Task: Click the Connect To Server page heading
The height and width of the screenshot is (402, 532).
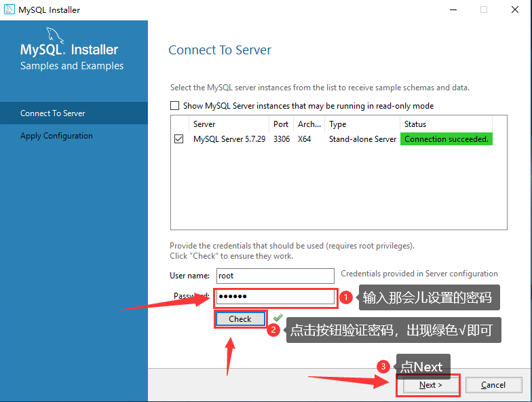Action: pos(220,50)
